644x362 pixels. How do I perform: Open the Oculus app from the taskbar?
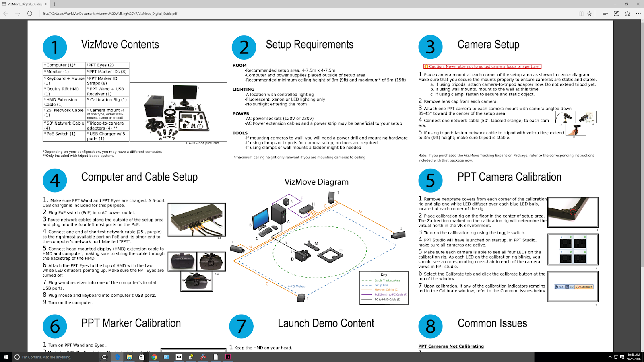(179, 357)
